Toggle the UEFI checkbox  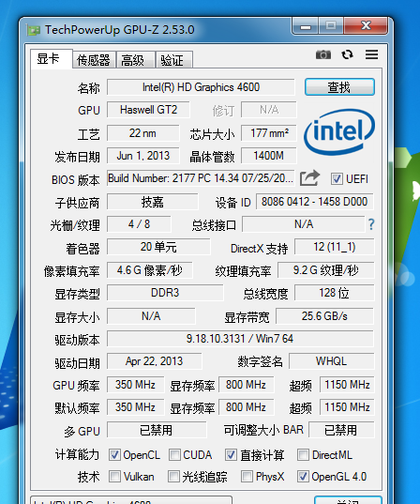tap(337, 178)
